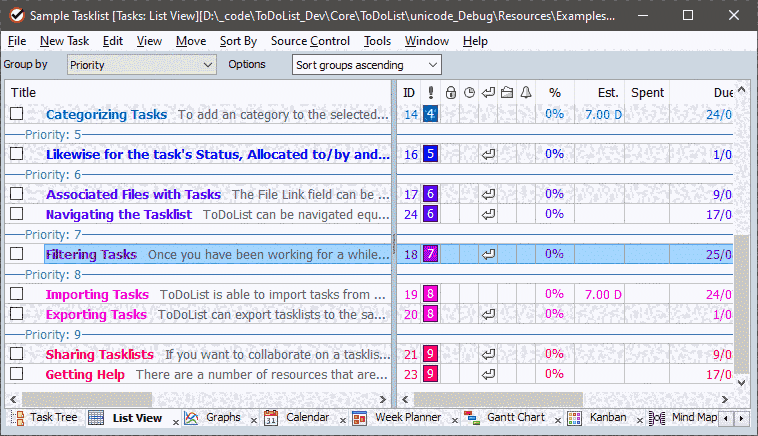Click the List View grid icon
The height and width of the screenshot is (436, 758).
(x=96, y=418)
